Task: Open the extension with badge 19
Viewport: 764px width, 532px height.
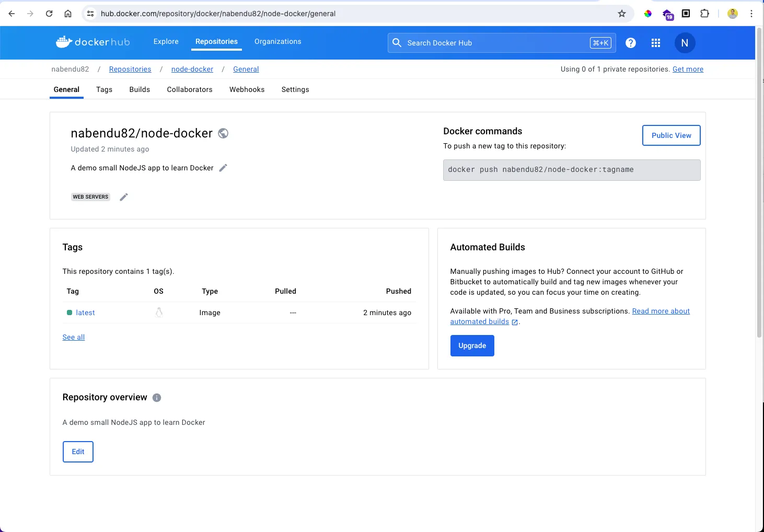Action: [x=667, y=14]
